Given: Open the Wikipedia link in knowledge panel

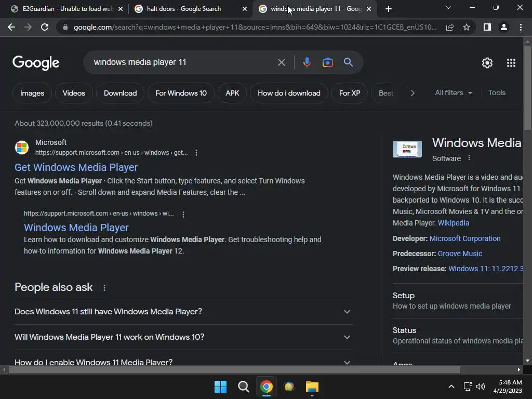Looking at the screenshot, I should click(453, 223).
